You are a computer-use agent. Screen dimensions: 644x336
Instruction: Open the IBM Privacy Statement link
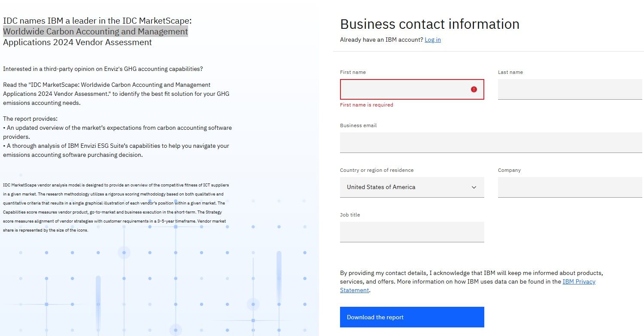(579, 281)
